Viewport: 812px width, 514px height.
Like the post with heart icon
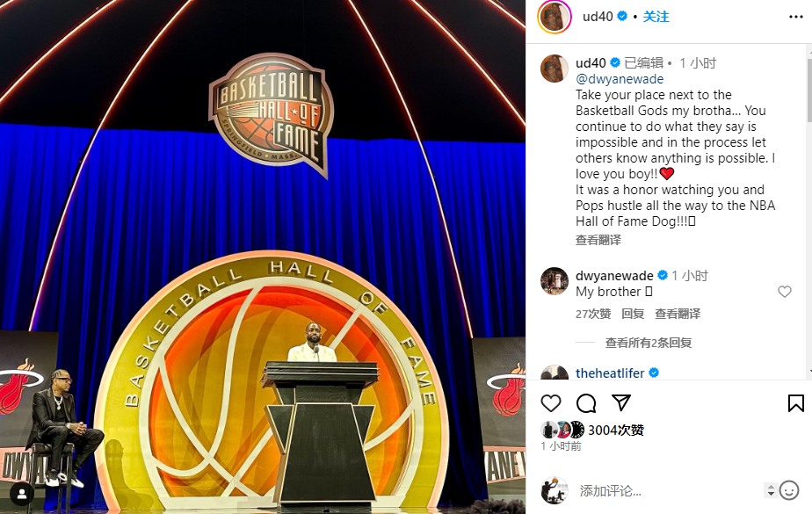pos(550,403)
